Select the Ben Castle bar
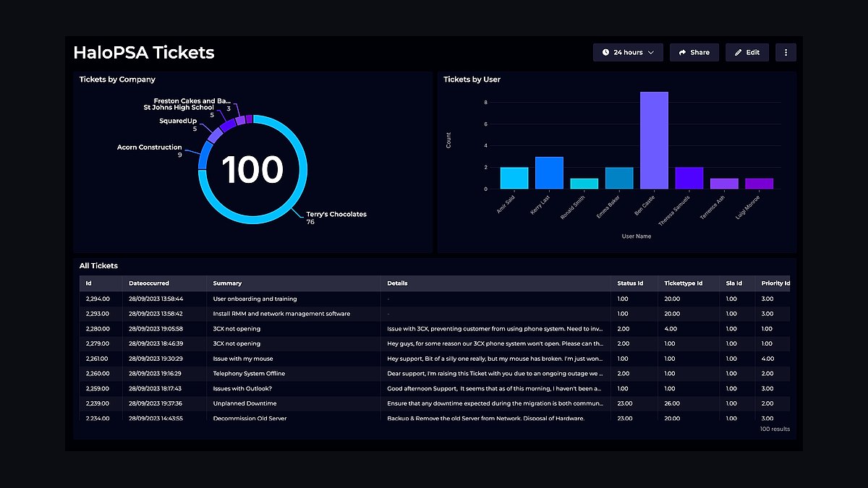Screen dimensions: 868x488 coord(654,140)
